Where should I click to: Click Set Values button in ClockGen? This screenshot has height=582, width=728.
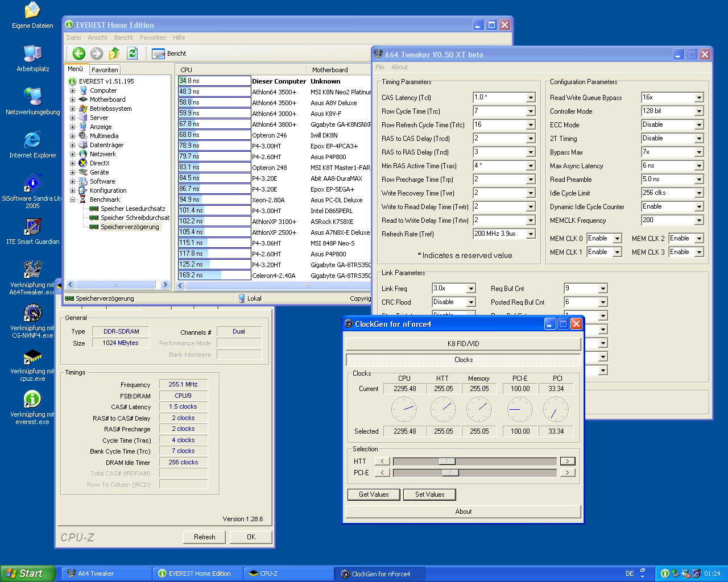429,494
